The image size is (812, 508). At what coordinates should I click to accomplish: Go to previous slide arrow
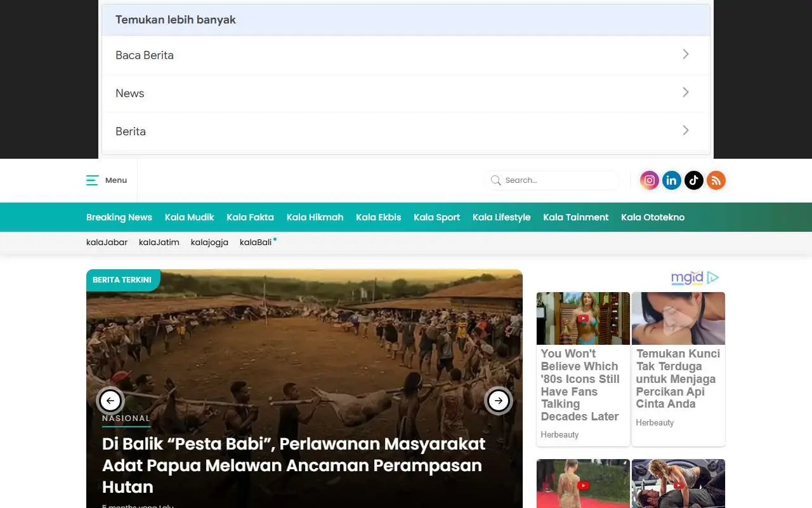point(110,401)
